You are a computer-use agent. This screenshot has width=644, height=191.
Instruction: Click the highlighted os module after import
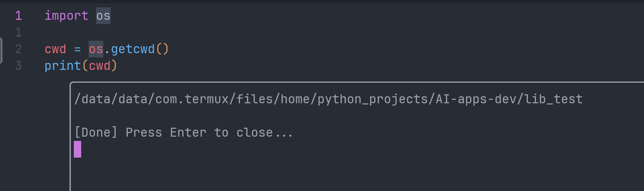[x=103, y=16]
